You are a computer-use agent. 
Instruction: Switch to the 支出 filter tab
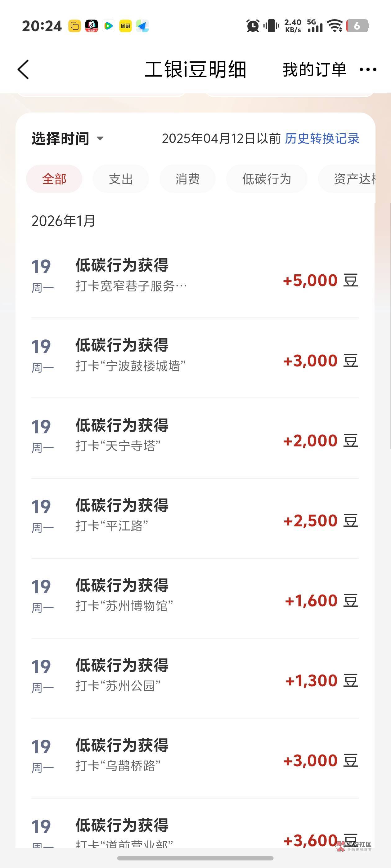[121, 179]
